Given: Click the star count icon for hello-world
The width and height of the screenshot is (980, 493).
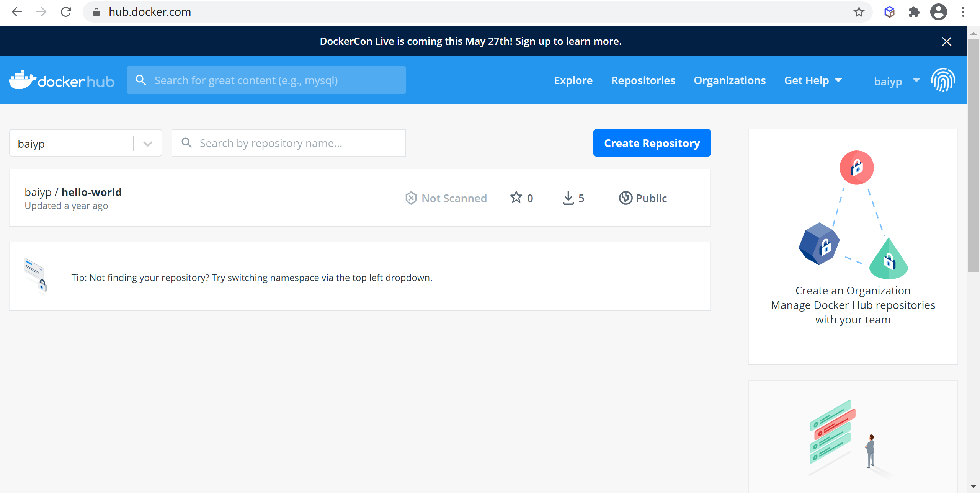Looking at the screenshot, I should pos(516,198).
